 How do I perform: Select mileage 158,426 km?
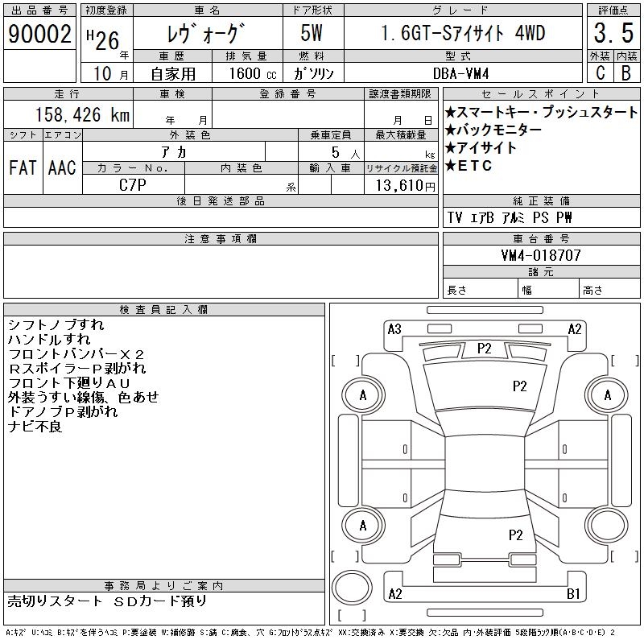(x=82, y=115)
